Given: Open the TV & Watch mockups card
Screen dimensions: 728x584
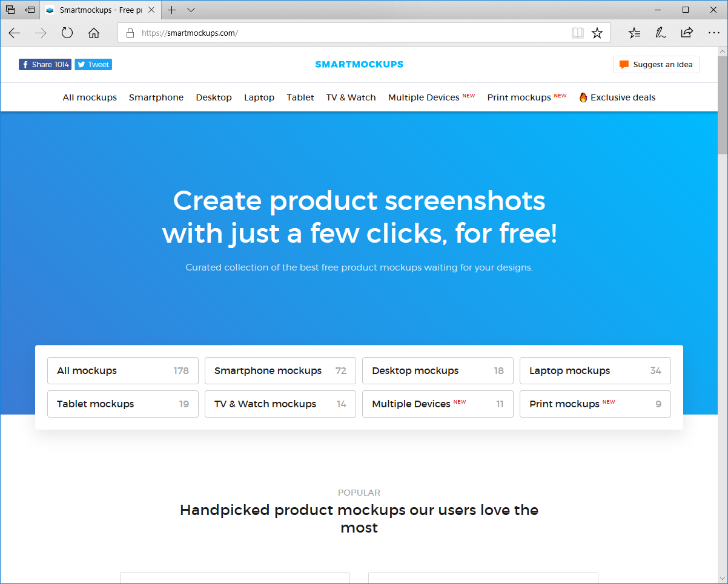Looking at the screenshot, I should point(280,404).
